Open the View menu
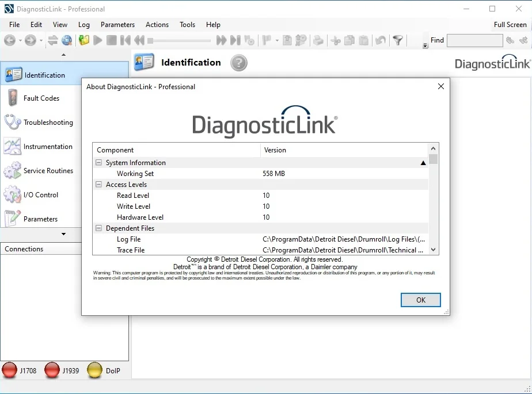532x394 pixels. (x=60, y=24)
